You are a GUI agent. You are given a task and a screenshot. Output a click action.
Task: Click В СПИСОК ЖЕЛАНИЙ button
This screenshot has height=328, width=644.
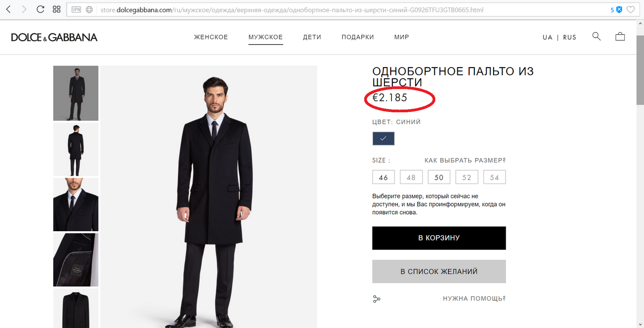pyautogui.click(x=439, y=272)
